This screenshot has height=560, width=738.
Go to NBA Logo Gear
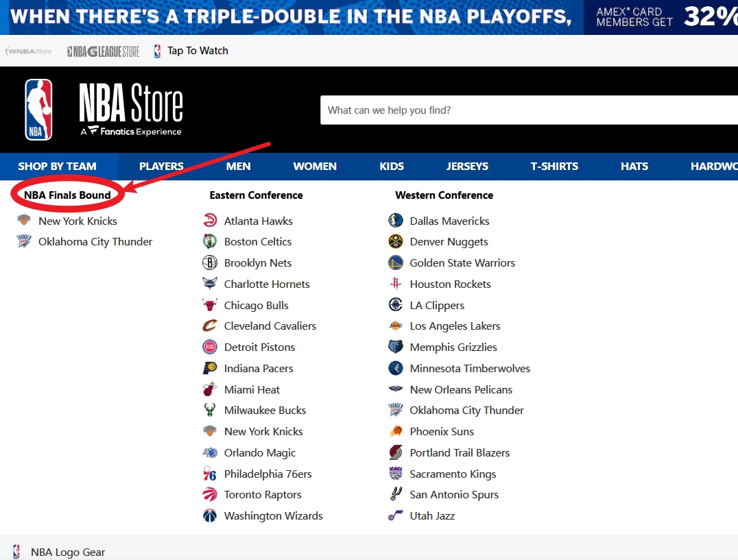(68, 552)
